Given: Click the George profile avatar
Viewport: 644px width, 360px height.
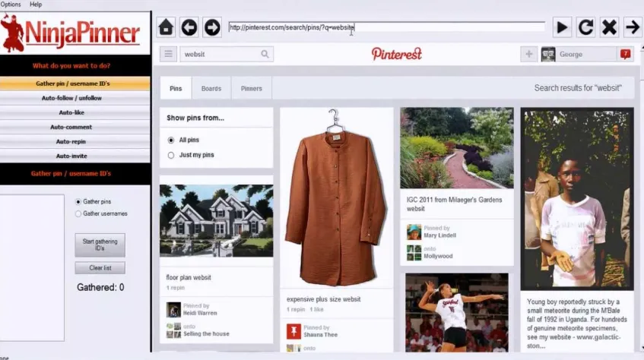Looking at the screenshot, I should click(548, 54).
